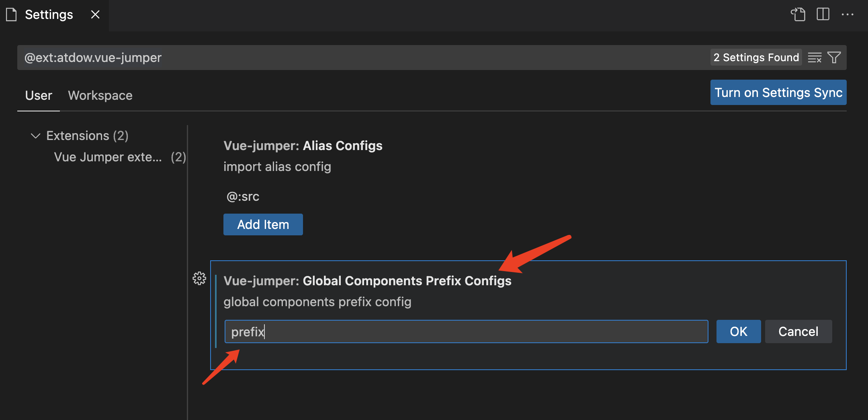Focus the prefix text input field
Screen dimensions: 868x420
466,331
